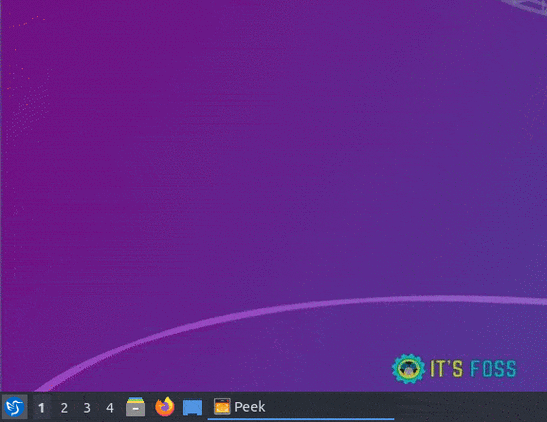This screenshot has width=547, height=422.
Task: Launch the file manager from panel
Action: [135, 407]
